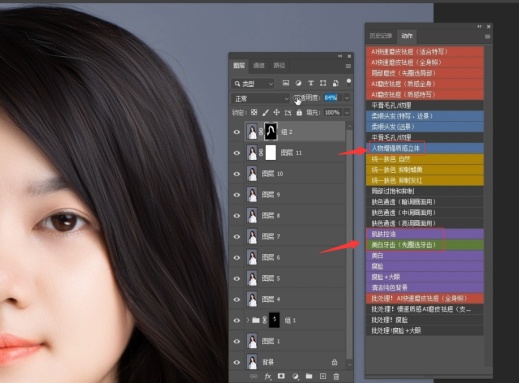519x383 pixels.
Task: Hide 图层 7 layer
Action: click(x=237, y=237)
